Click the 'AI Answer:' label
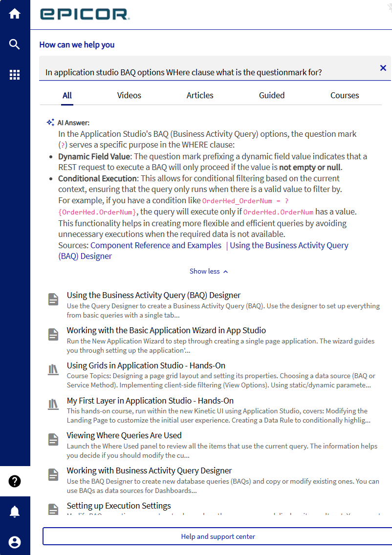 (73, 123)
